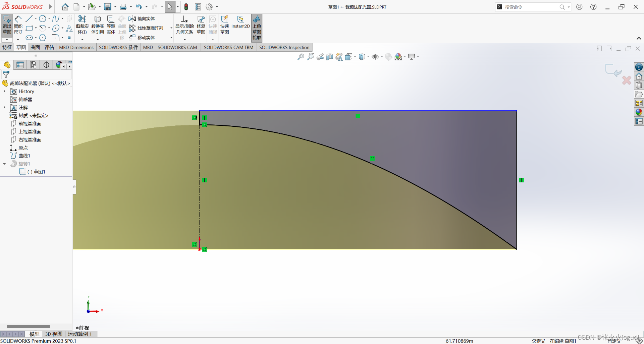Toggle Hide/Show Items eye icon

[x=375, y=57]
